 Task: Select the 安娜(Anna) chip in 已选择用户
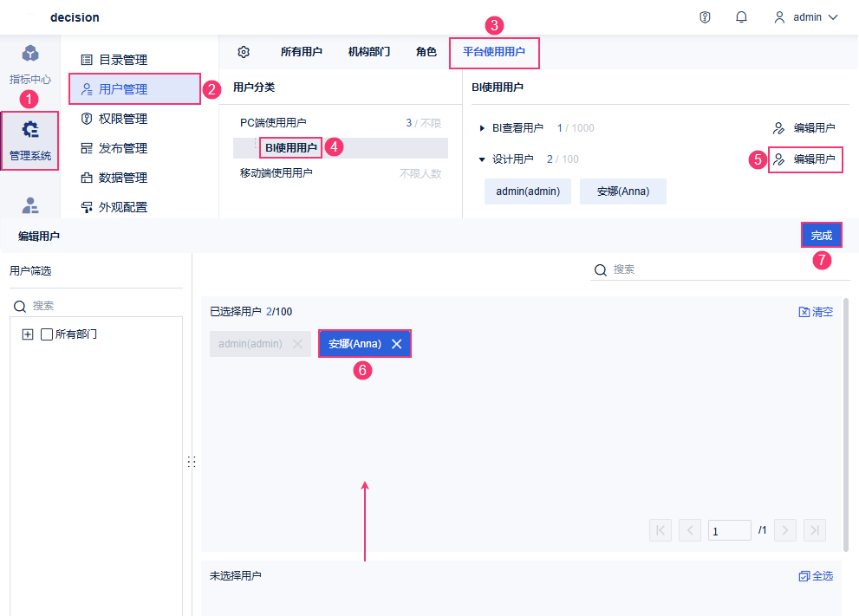point(365,344)
